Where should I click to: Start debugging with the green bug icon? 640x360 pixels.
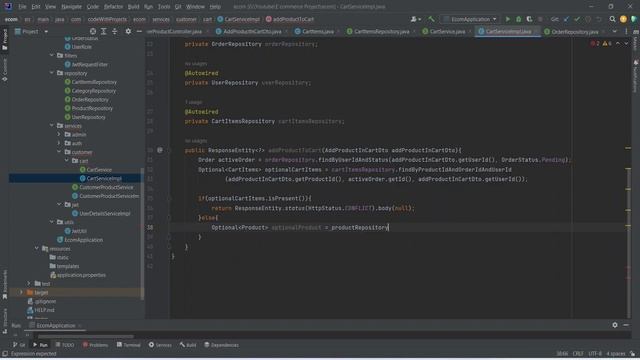tap(518, 19)
